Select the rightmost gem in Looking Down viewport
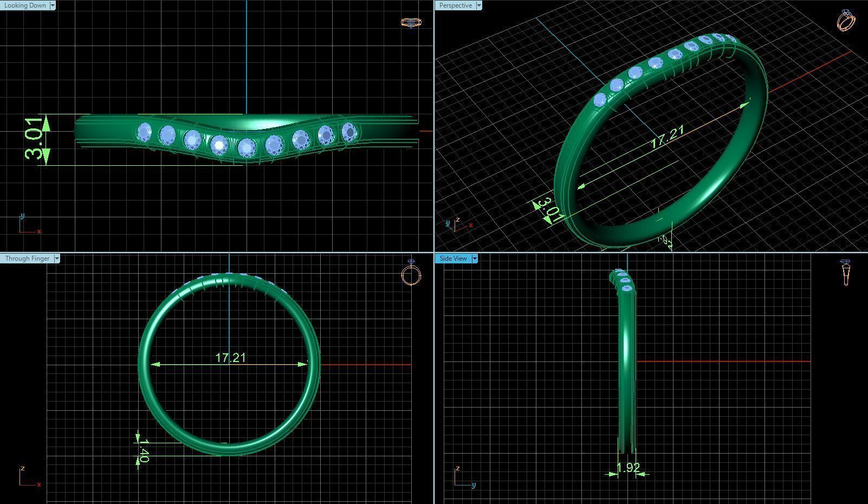This screenshot has width=868, height=504. [349, 132]
